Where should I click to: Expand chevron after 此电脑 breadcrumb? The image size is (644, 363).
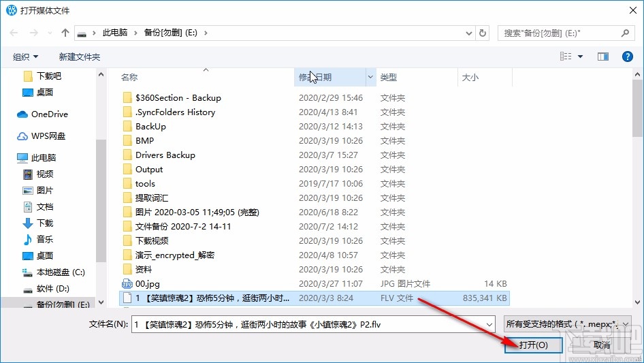click(x=135, y=33)
